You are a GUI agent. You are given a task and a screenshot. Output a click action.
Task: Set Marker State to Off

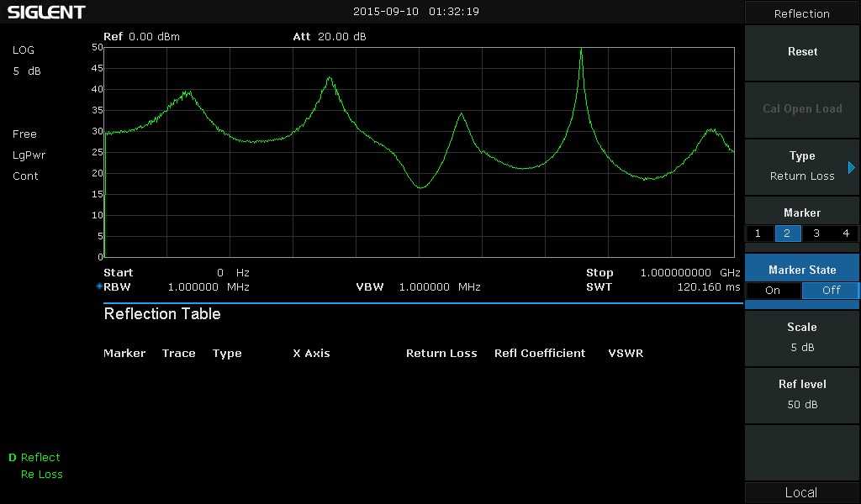point(831,291)
